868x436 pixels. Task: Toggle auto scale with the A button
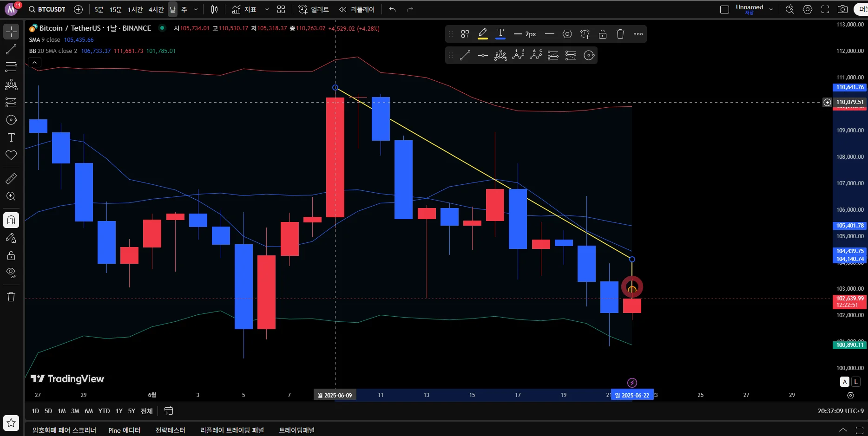pos(845,382)
